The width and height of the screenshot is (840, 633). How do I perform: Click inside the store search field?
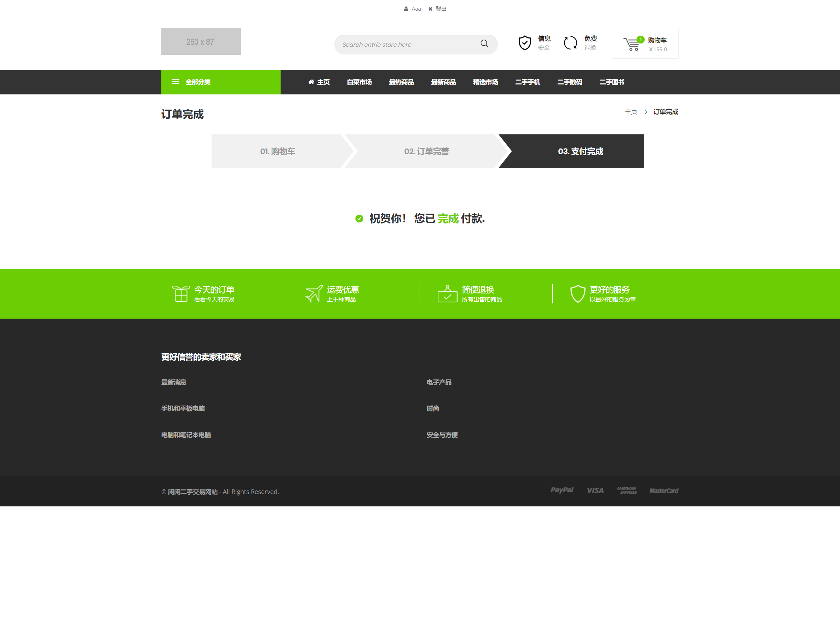coord(406,45)
